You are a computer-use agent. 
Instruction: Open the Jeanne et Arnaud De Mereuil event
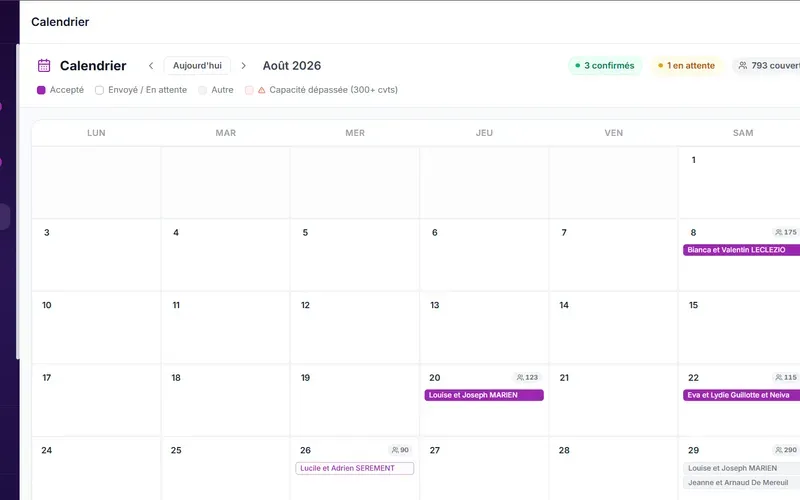(741, 483)
